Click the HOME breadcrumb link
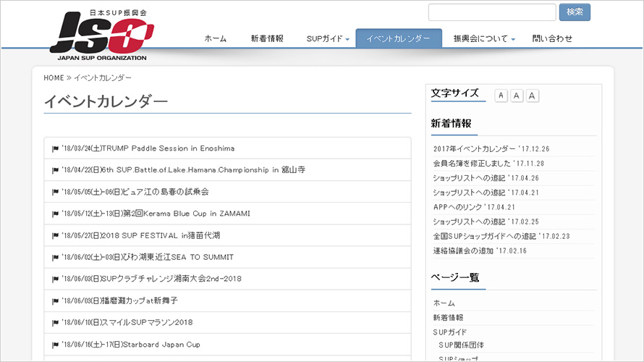The width and height of the screenshot is (644, 362). click(x=54, y=77)
